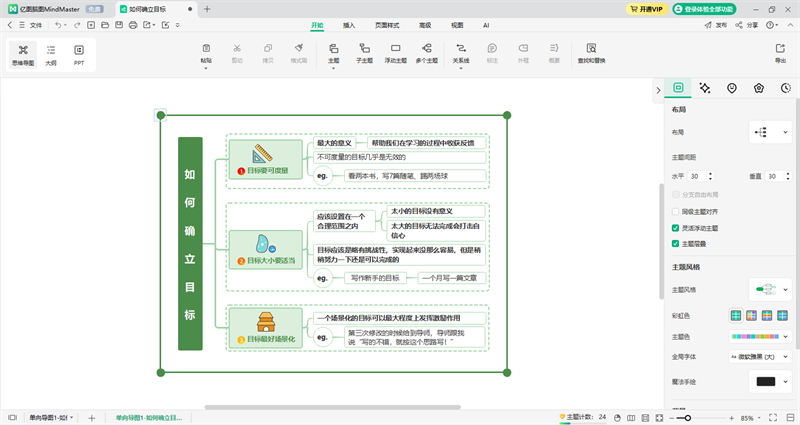
Task: Open 全局字体 font dropdown
Action: 760,355
